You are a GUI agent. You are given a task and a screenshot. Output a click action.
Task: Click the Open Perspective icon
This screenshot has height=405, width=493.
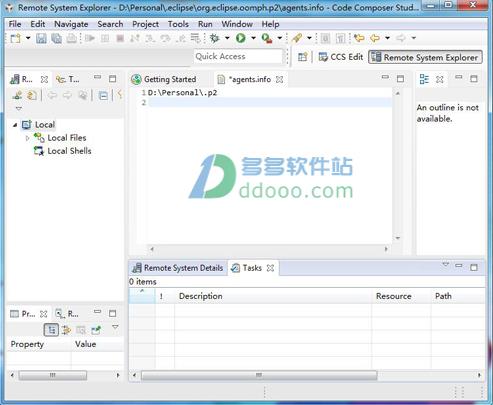pyautogui.click(x=303, y=57)
